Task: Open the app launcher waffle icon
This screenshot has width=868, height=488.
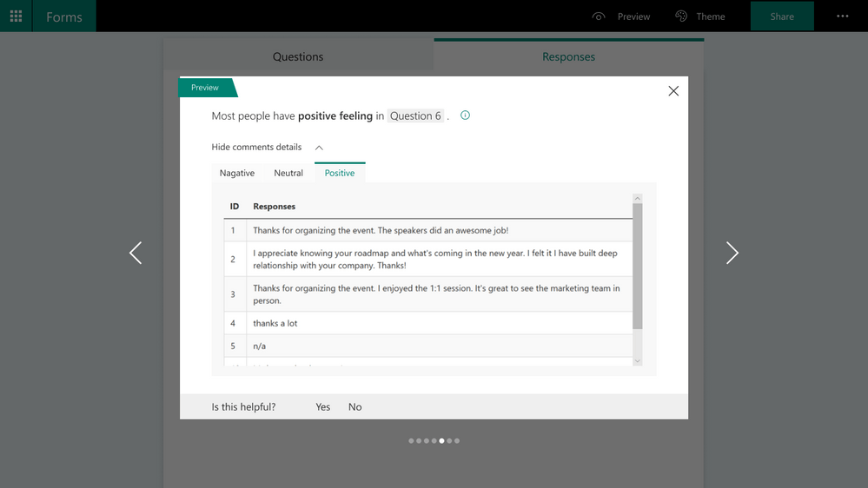Action: [x=16, y=16]
